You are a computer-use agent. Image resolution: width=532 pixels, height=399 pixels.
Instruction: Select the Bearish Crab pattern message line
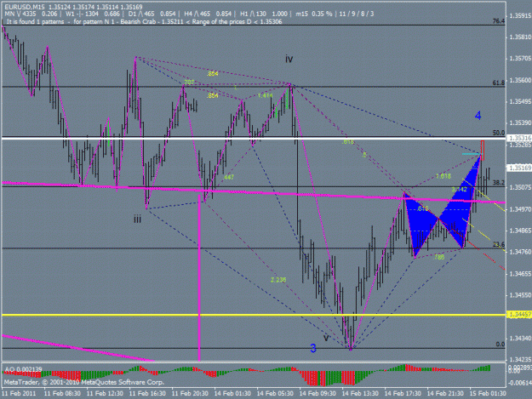click(144, 22)
